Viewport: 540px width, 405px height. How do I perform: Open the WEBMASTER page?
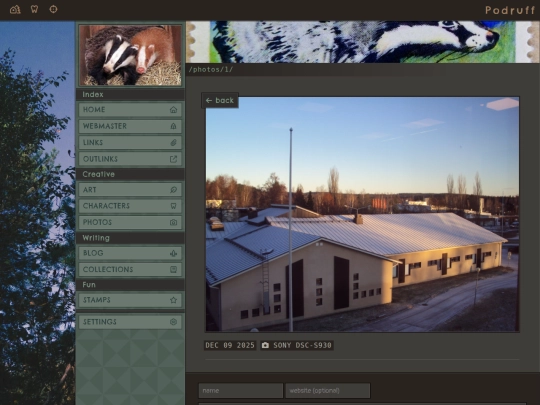[x=130, y=126]
